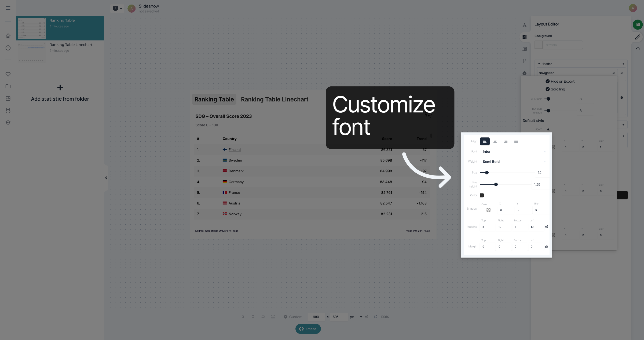Set text alignment to center

click(495, 141)
